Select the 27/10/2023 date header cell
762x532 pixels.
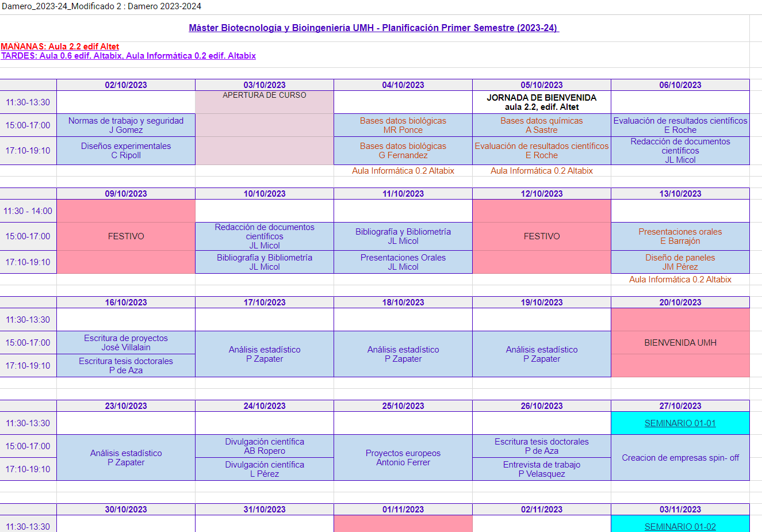pos(680,406)
